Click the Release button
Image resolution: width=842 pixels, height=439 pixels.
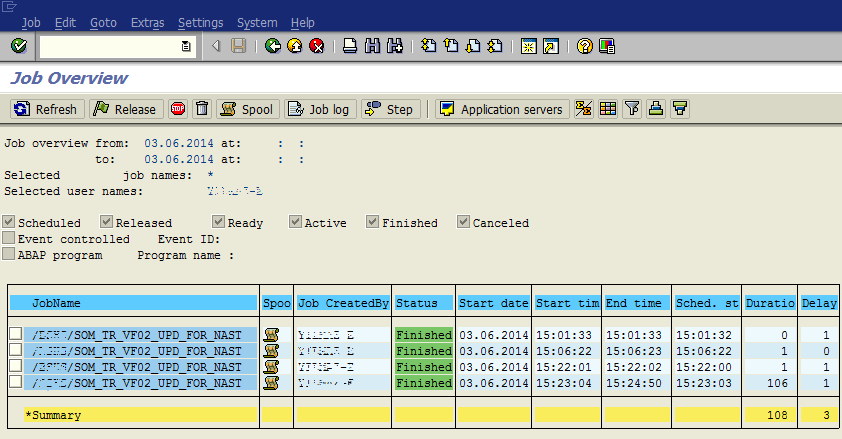126,109
